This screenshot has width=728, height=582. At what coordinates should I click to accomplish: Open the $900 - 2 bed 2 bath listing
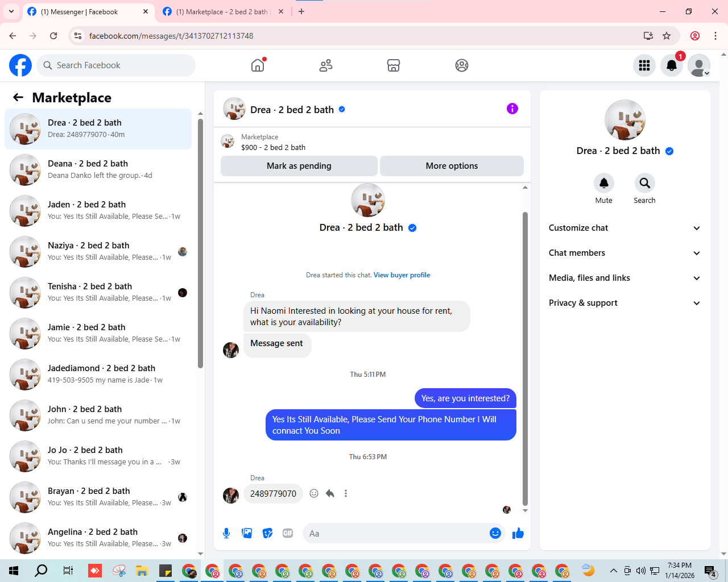(273, 147)
